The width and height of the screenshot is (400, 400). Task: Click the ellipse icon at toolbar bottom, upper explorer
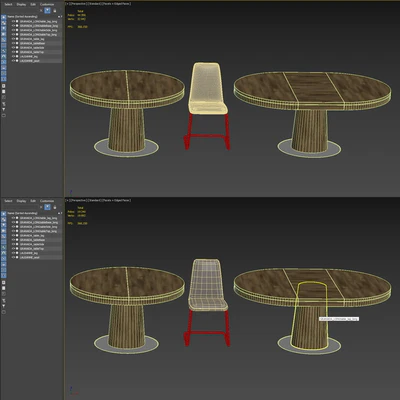[4, 115]
